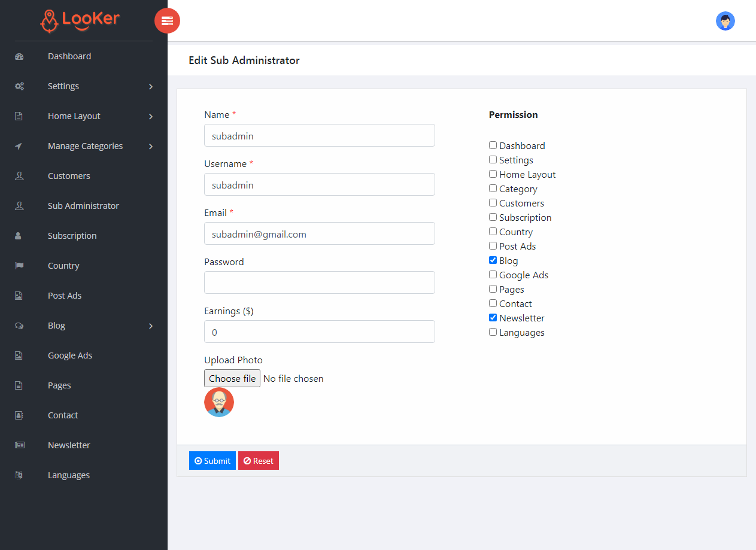Tick the Subscription permission checkbox

point(493,217)
